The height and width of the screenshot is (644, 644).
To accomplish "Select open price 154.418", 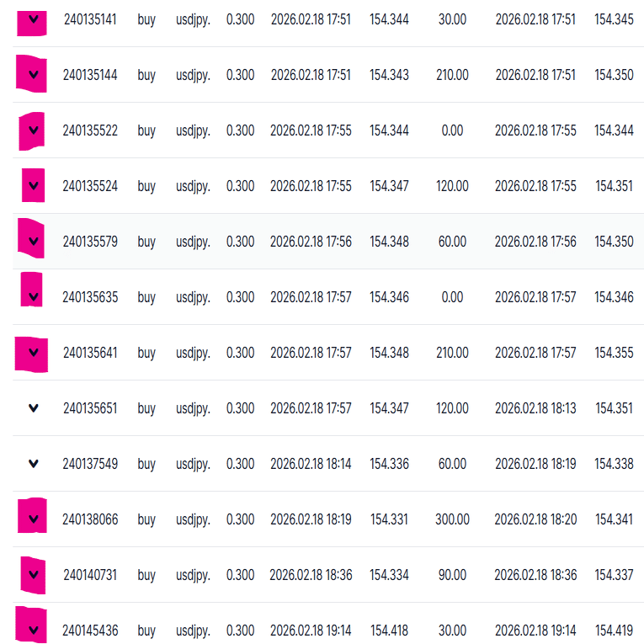I will coord(389,631).
